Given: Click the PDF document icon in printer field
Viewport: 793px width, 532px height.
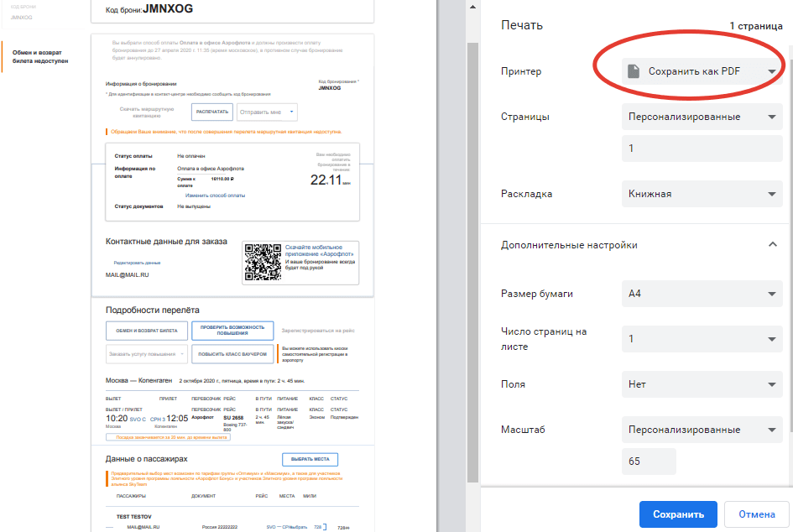Looking at the screenshot, I should 634,71.
